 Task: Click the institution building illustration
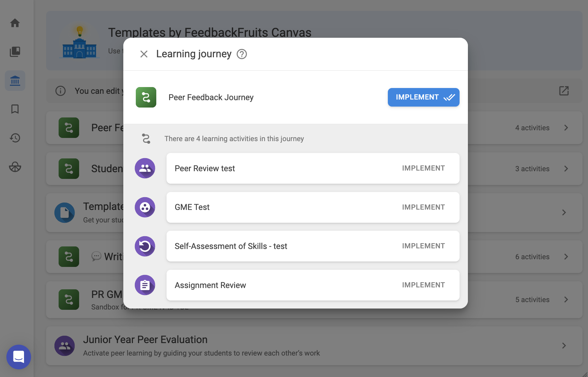pyautogui.click(x=79, y=42)
